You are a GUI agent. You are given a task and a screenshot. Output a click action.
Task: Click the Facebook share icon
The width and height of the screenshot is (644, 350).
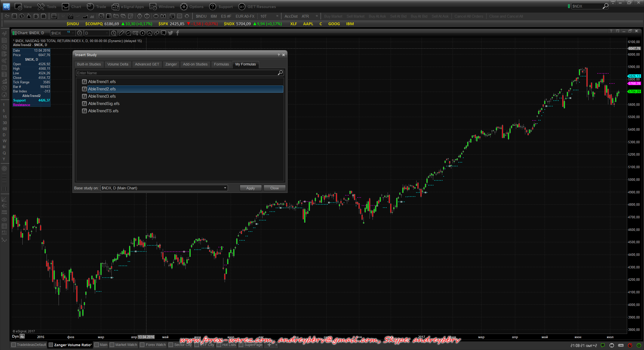coord(178,33)
